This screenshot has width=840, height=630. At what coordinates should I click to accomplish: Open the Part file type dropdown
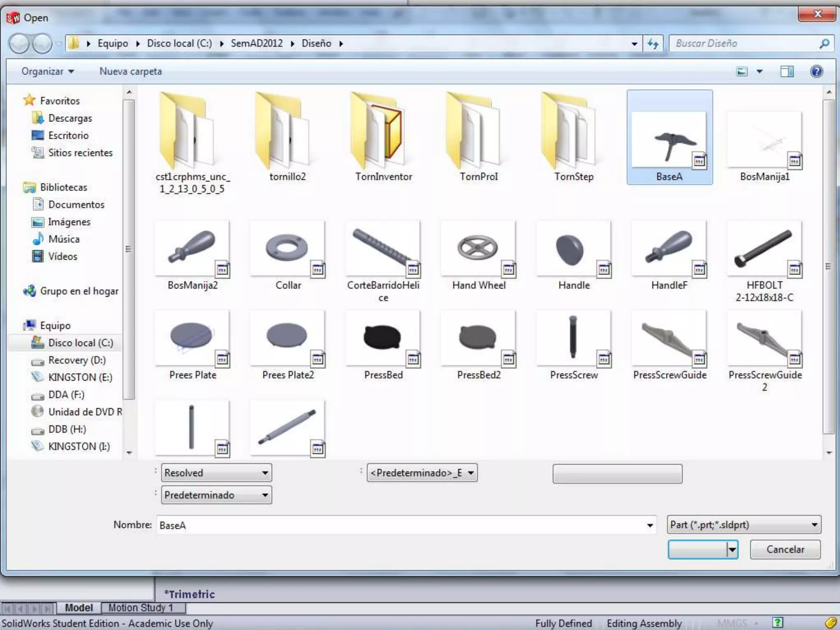(x=743, y=525)
